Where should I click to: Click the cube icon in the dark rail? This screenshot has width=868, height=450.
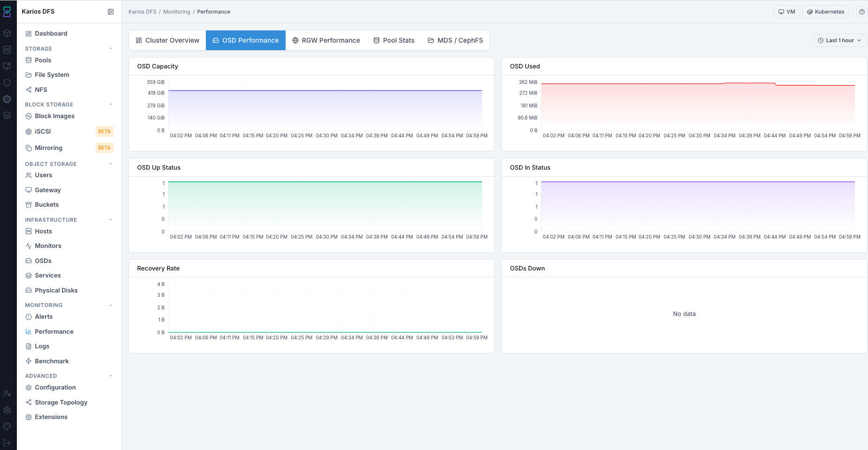click(x=7, y=33)
